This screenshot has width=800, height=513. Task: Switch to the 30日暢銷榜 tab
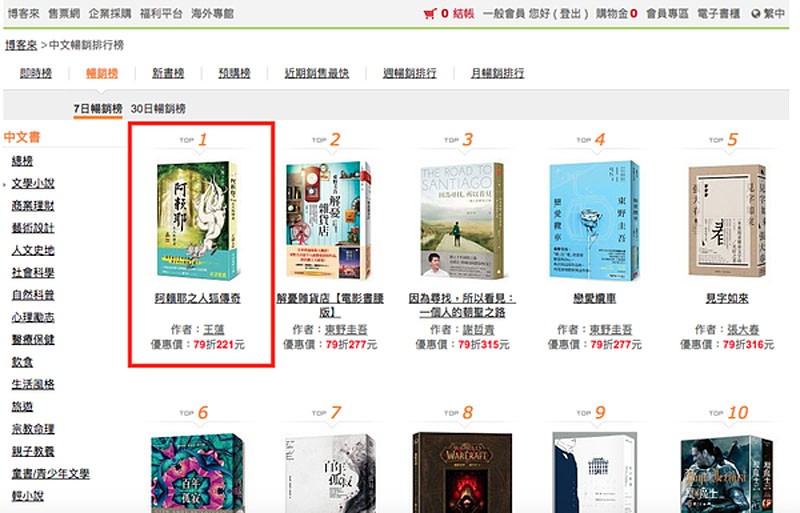coord(158,109)
